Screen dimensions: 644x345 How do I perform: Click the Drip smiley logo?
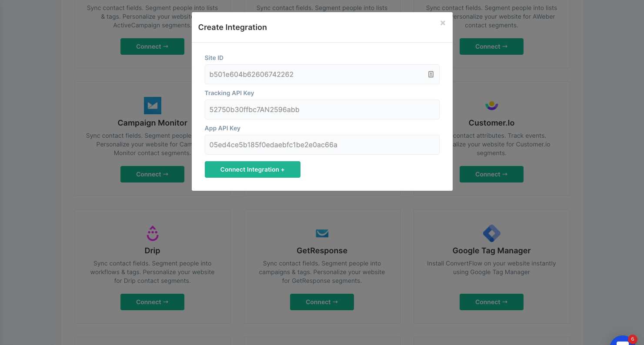(x=152, y=233)
